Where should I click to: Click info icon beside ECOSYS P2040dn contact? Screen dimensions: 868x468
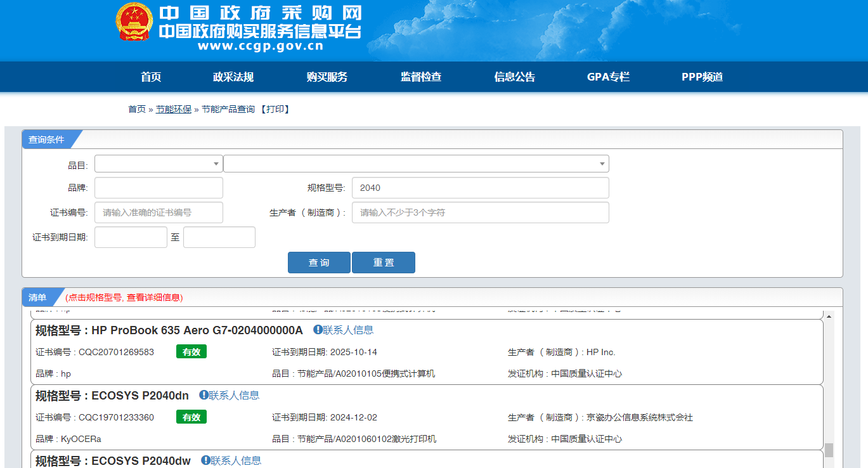(x=204, y=395)
